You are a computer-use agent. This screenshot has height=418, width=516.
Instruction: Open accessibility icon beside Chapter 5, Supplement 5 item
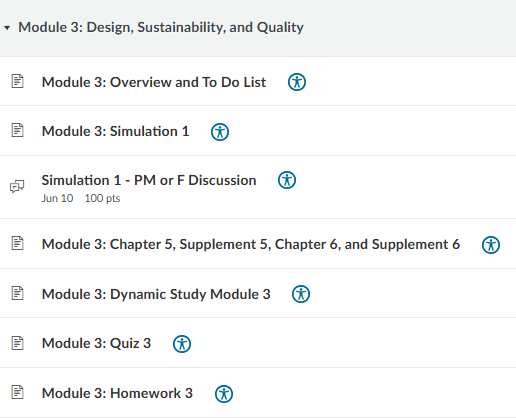click(491, 245)
